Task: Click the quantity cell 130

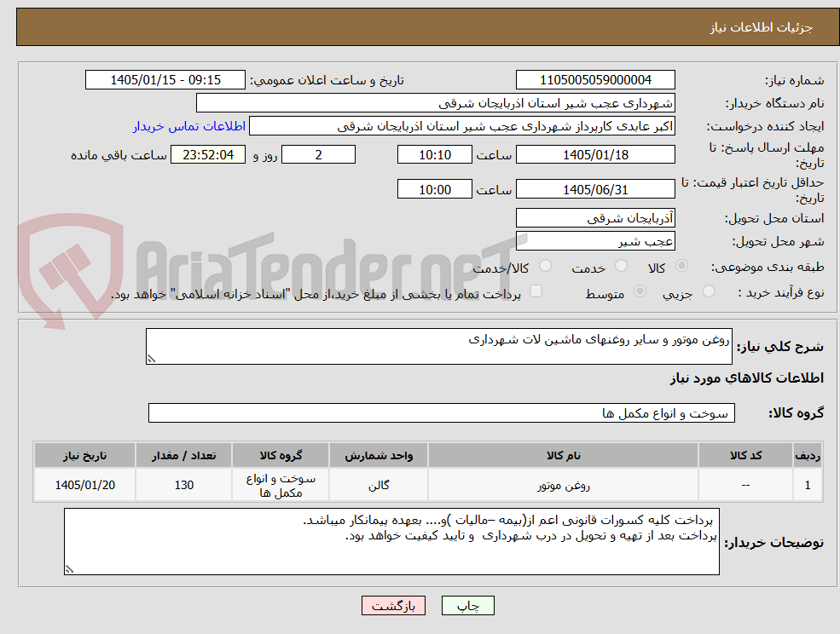Action: [183, 485]
